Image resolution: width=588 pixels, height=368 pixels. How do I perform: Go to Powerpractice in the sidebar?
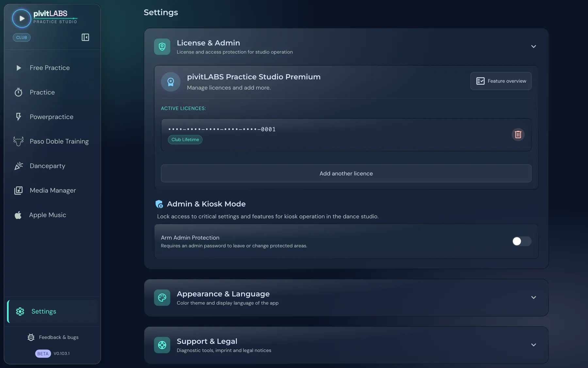tap(52, 117)
